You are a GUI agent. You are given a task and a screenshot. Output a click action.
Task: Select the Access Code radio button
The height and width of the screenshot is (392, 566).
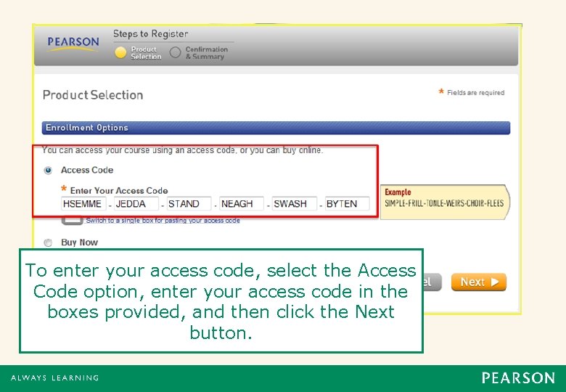pyautogui.click(x=48, y=170)
